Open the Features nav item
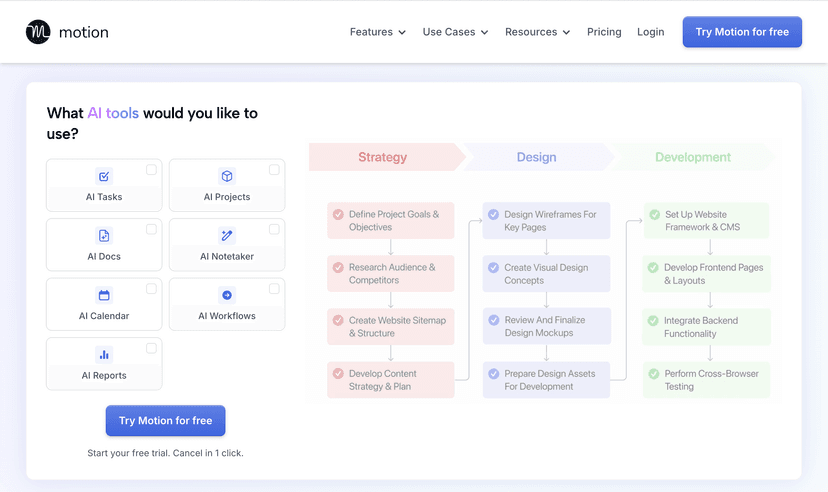Image resolution: width=828 pixels, height=492 pixels. pos(378,32)
